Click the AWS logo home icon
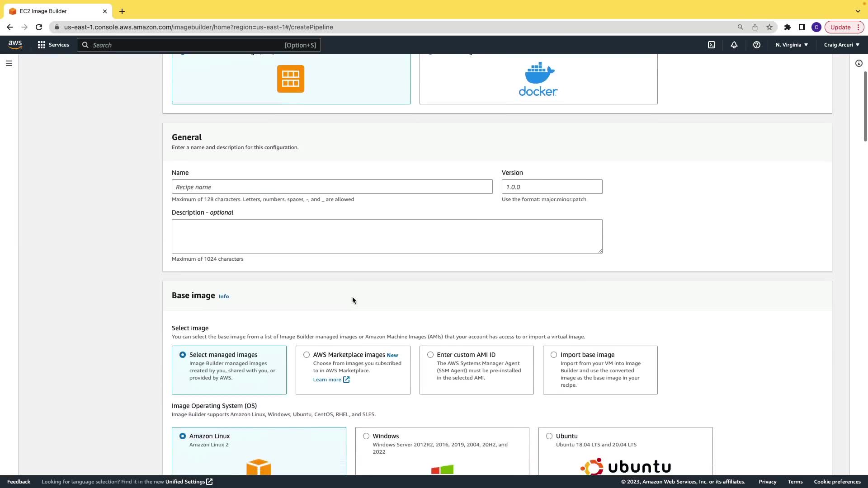868x488 pixels. [15, 44]
